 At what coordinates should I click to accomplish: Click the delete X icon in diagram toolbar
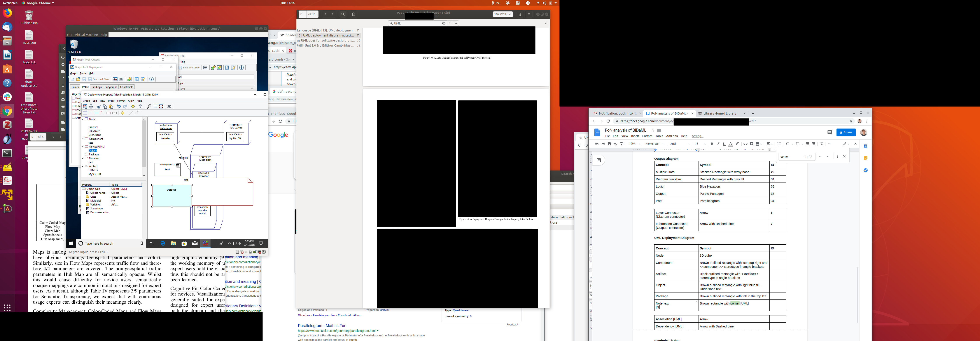tap(169, 106)
